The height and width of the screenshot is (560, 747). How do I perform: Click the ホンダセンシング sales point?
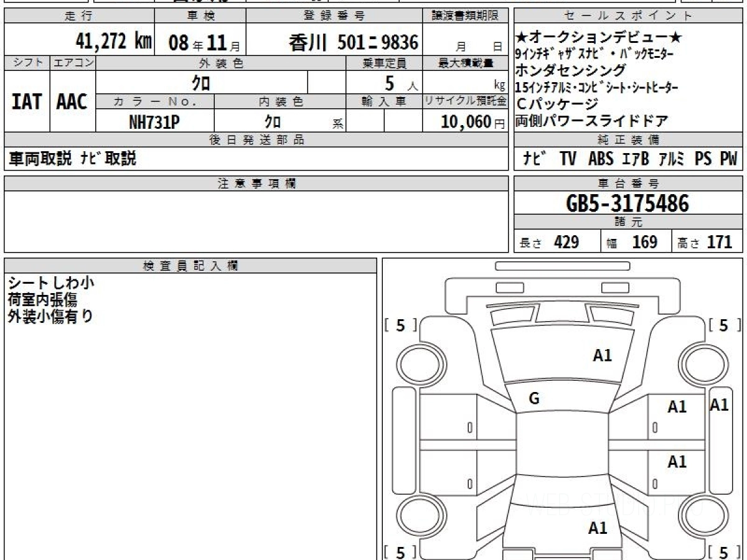[x=571, y=70]
